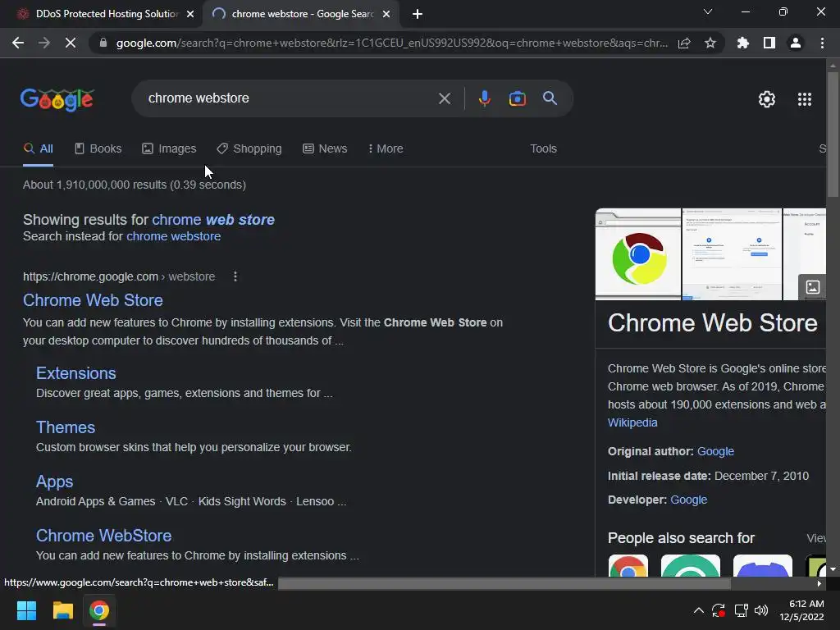Open the volume control in tray
Image resolution: width=840 pixels, height=630 pixels.
click(760, 610)
